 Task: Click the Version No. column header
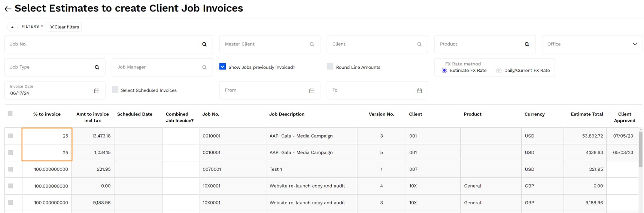coord(381,114)
